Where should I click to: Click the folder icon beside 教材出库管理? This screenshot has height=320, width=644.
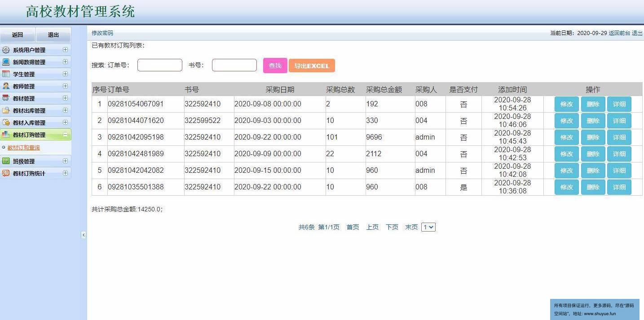[6, 110]
